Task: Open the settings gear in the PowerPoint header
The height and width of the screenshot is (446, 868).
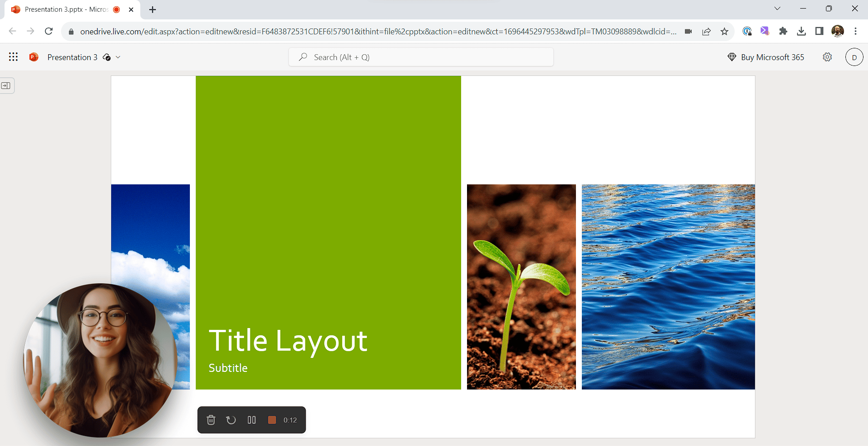Action: click(827, 57)
